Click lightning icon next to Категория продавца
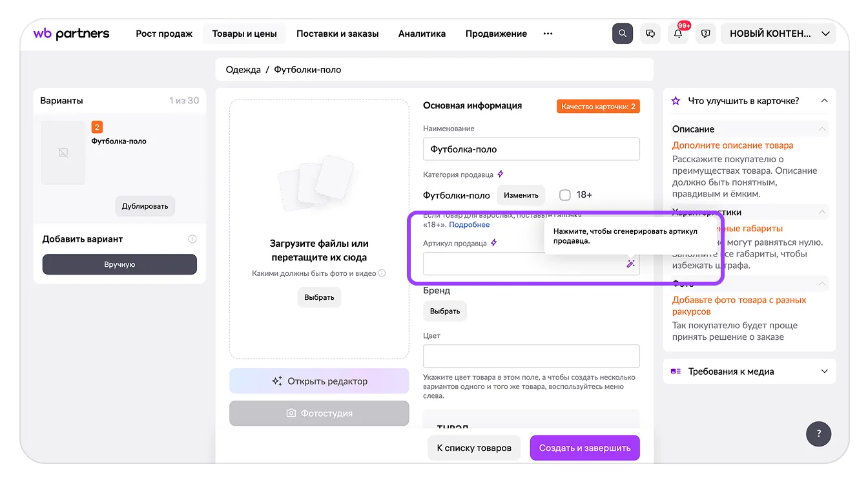This screenshot has width=868, height=482. 501,174
